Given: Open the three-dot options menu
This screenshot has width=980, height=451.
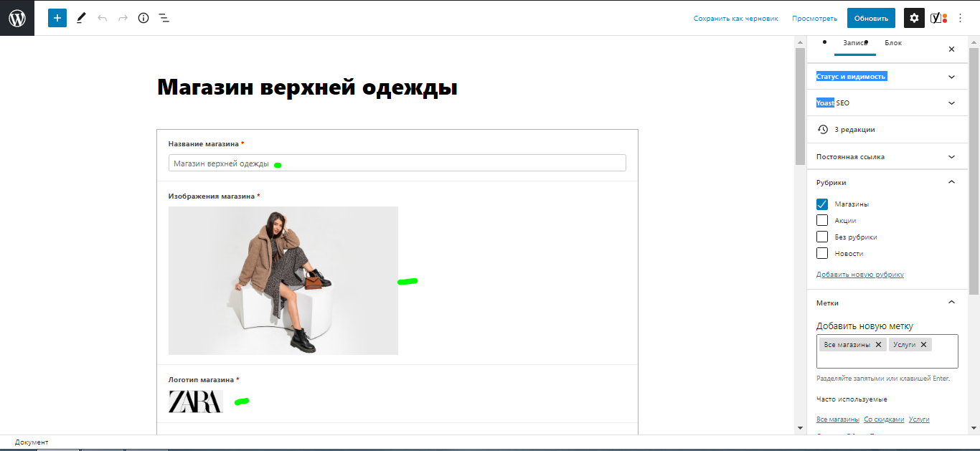Looking at the screenshot, I should pyautogui.click(x=961, y=18).
